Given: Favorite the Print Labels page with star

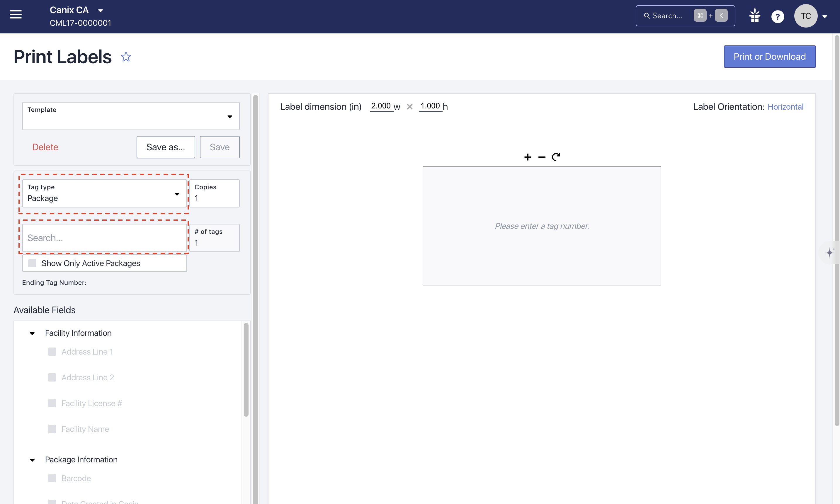Looking at the screenshot, I should click(126, 57).
